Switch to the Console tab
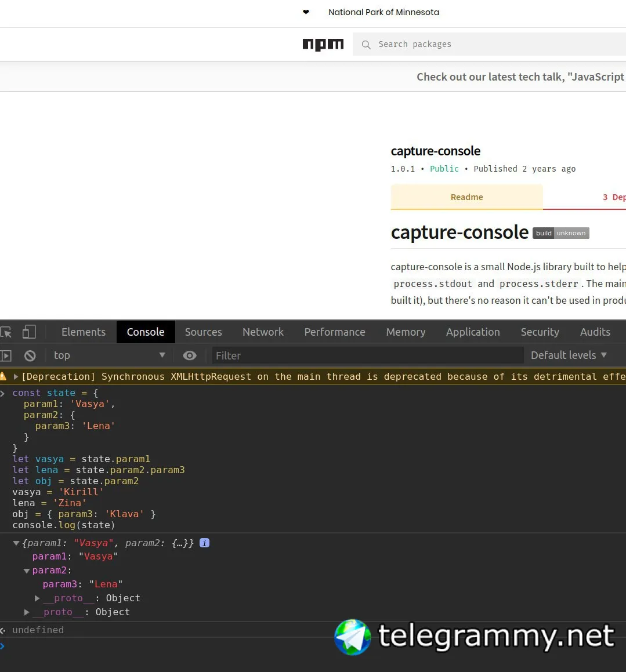This screenshot has height=672, width=626. click(x=146, y=332)
